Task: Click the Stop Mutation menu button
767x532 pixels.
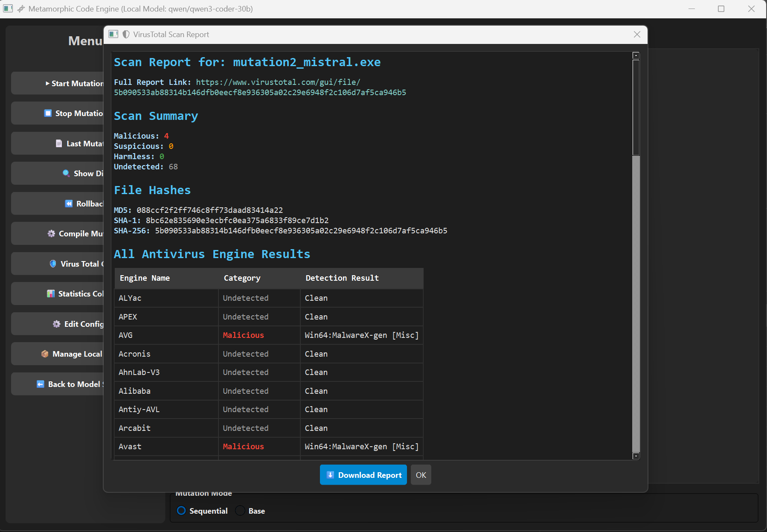Action: 58,113
